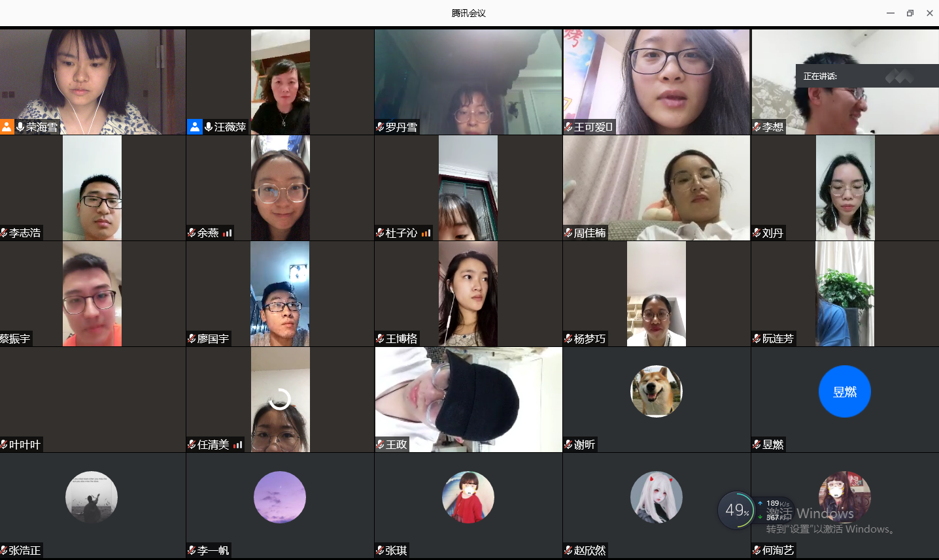Viewport: 939px width, 560px height.
Task: Click the active microphone icon beside 荣海雪
Action: [20, 127]
